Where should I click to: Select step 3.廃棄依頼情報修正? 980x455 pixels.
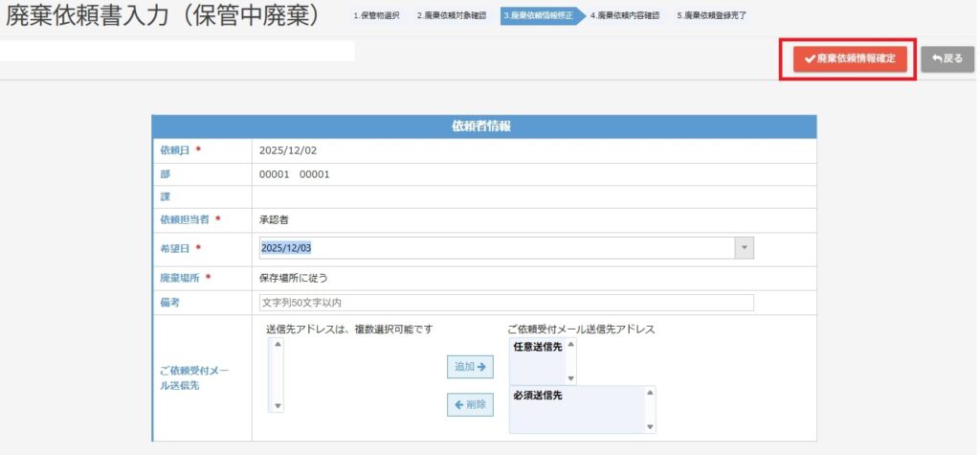coord(538,16)
